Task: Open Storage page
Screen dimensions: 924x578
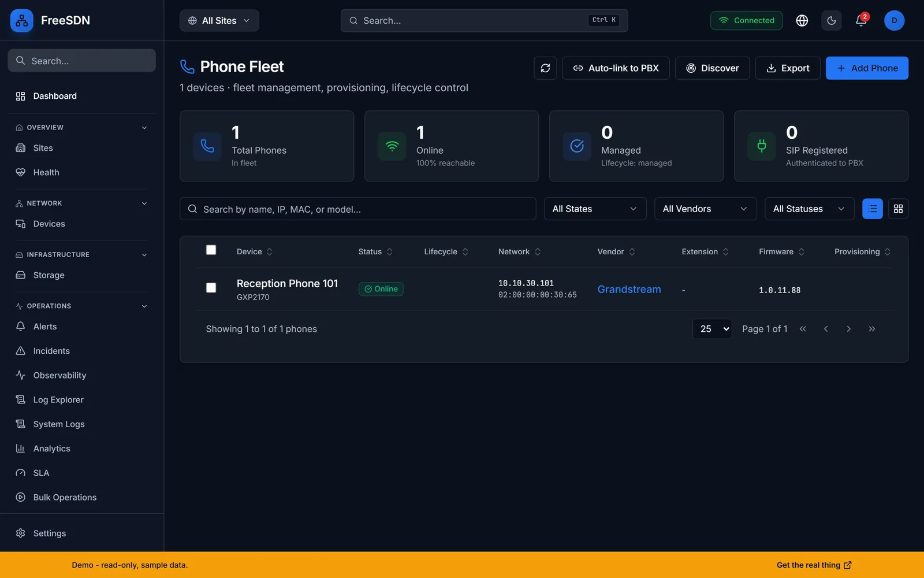Action: 81,275
